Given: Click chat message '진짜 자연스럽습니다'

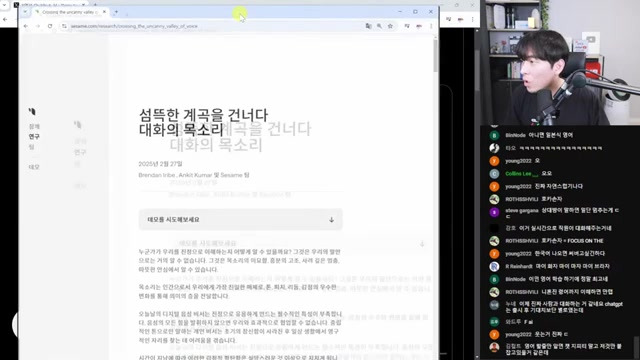Looking at the screenshot, I should (x=558, y=186).
